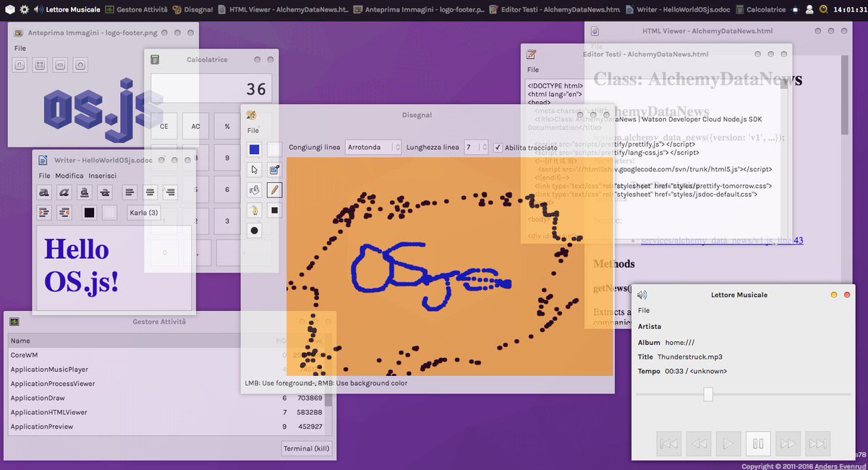Viewport: 868px width, 470px height.
Task: Click the fast-forward button in Lettore Musicale
Action: 788,443
